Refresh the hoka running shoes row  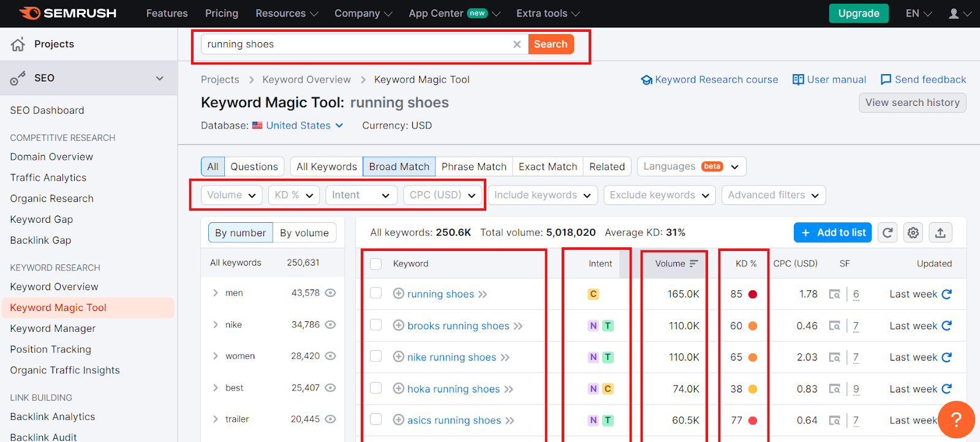[x=946, y=389]
